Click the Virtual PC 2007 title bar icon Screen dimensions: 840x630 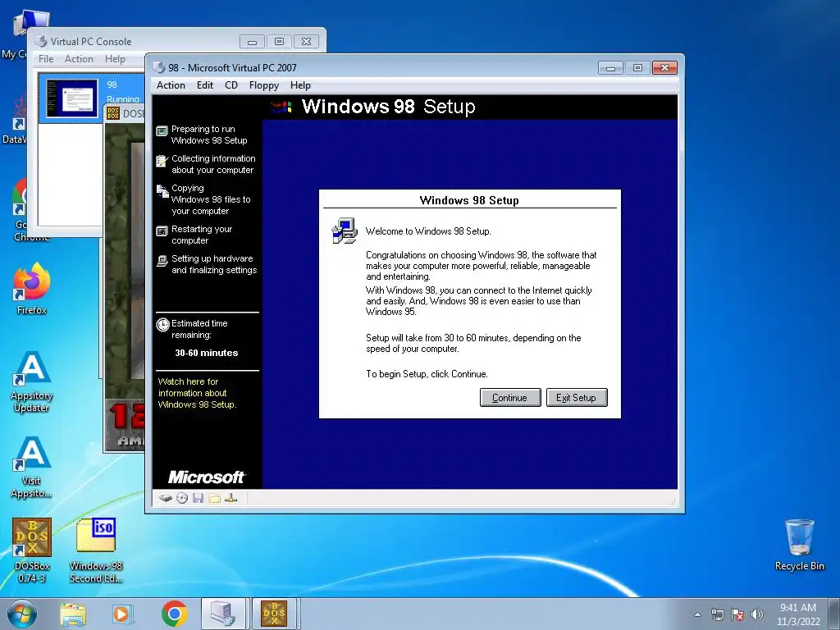pyautogui.click(x=158, y=67)
